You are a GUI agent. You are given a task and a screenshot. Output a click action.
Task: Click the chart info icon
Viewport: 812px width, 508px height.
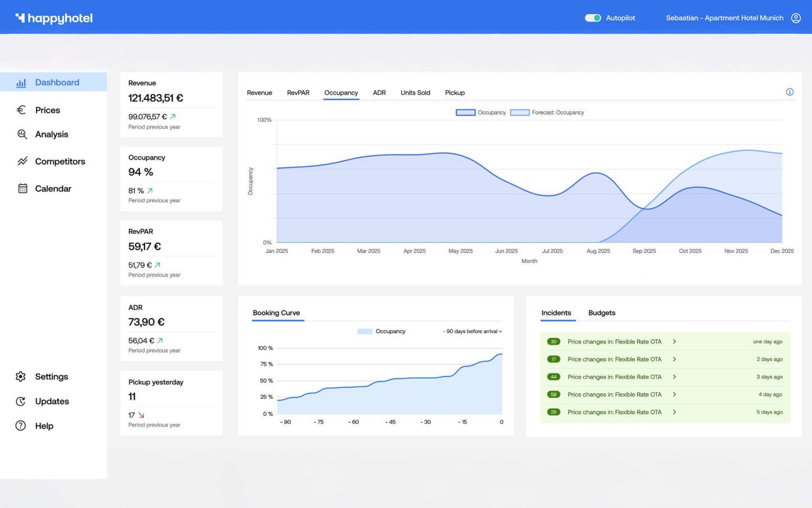pos(790,92)
